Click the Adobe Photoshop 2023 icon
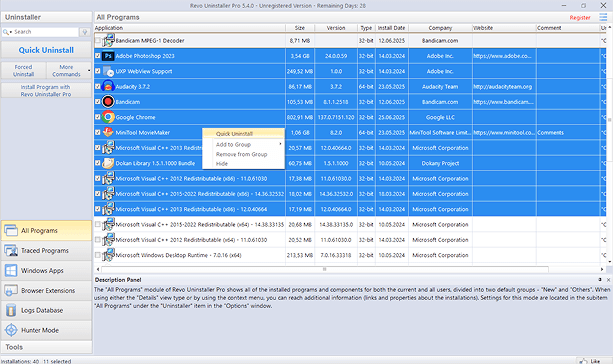Screen dimensions: 613x364 (x=108, y=56)
